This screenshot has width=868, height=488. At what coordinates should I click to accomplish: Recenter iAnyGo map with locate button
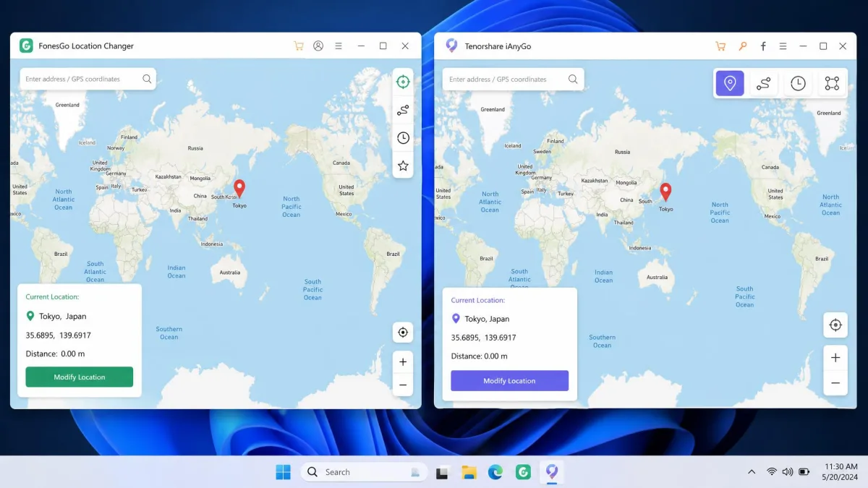835,325
